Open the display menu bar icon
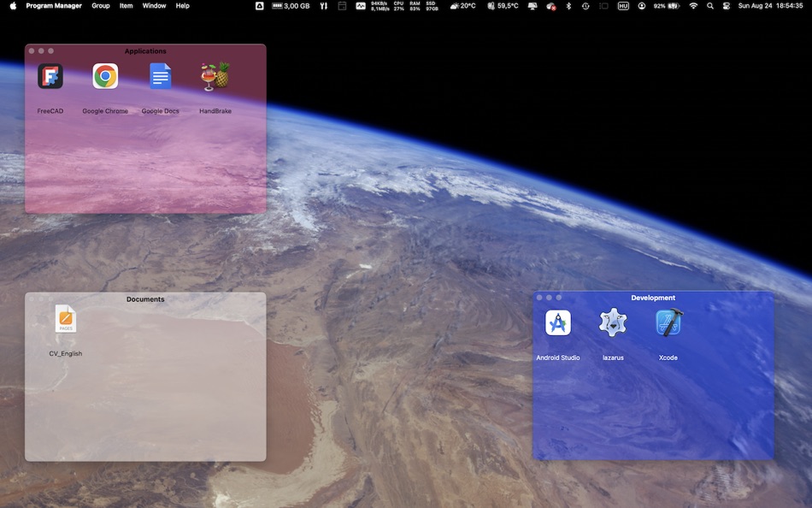 533,6
